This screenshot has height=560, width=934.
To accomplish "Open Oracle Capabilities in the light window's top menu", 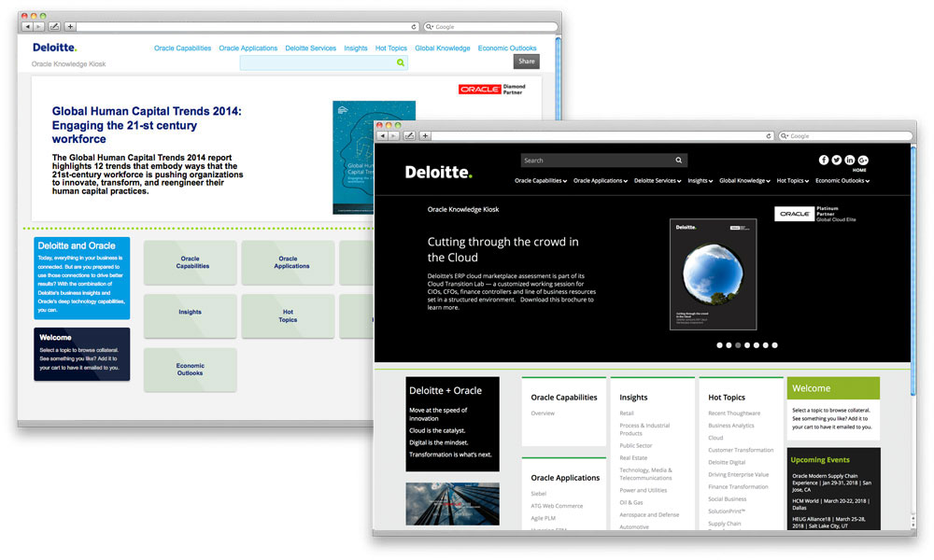I will point(182,49).
